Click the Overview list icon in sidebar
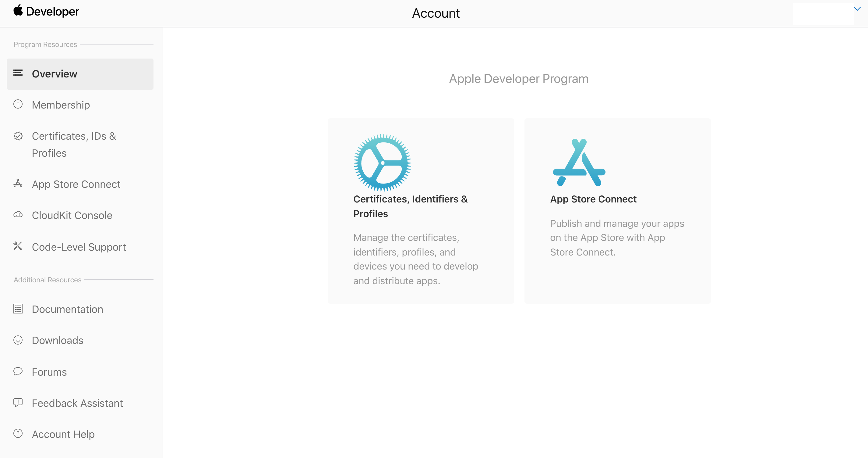This screenshot has width=868, height=458. click(18, 73)
